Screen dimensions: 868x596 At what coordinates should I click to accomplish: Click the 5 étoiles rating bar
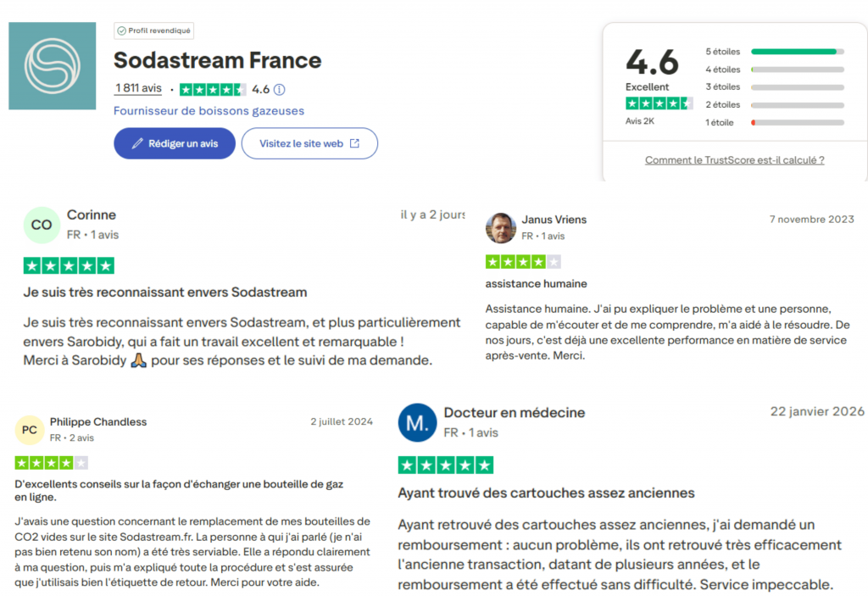(x=797, y=51)
